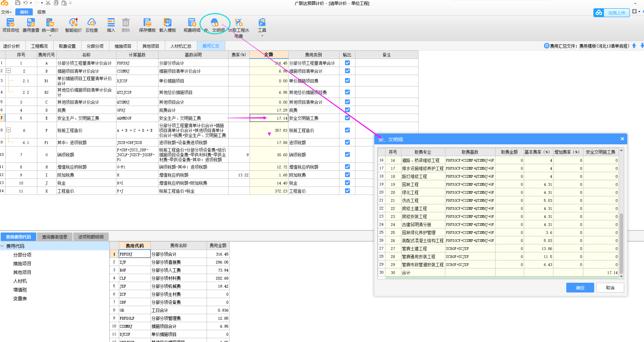This screenshot has height=342, width=644.
Task: Collapse the 费用代码 tree root
Action: (x=2, y=246)
